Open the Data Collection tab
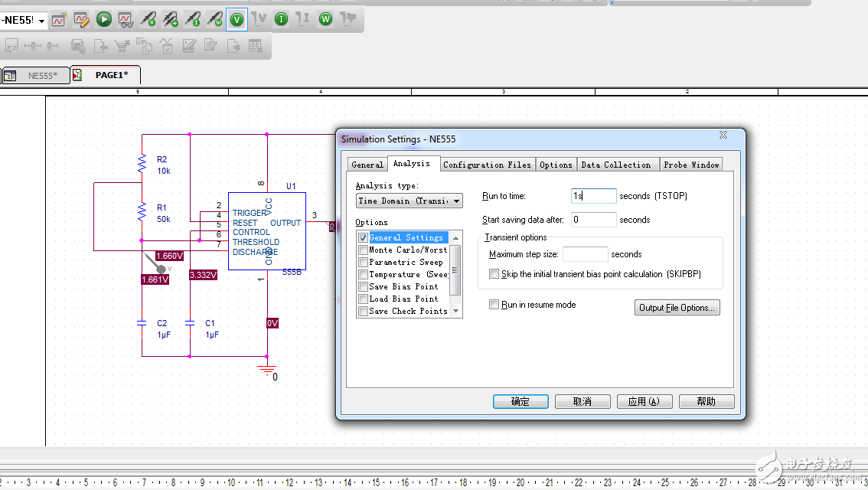Image resolution: width=868 pixels, height=490 pixels. tap(615, 165)
